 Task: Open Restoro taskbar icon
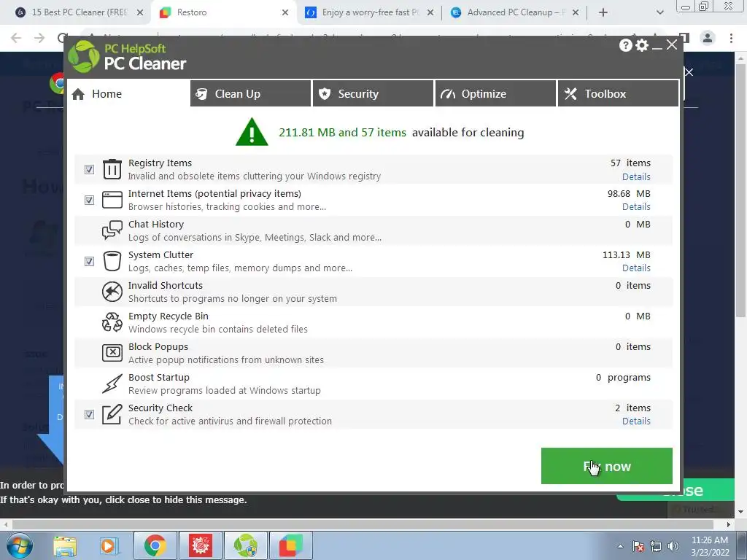tap(290, 545)
